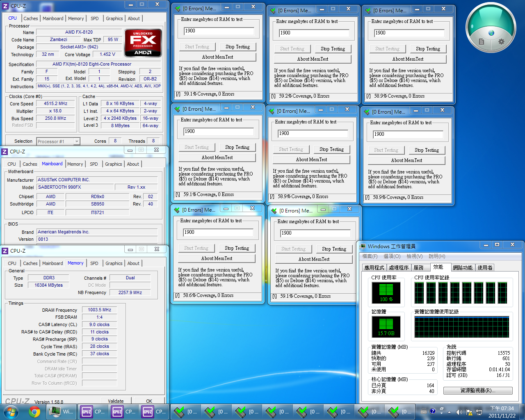Click the globe icon on the desktop gadget
525x420 pixels.
pos(491,33)
